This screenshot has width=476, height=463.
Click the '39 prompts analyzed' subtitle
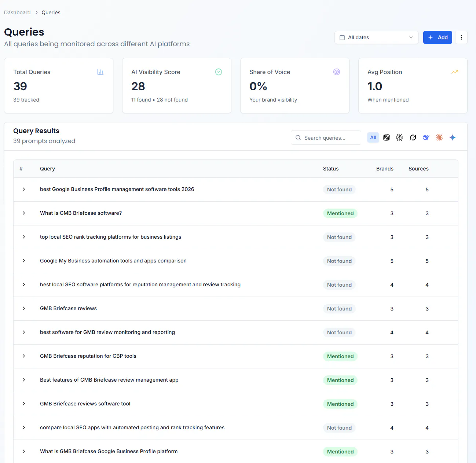[x=44, y=141]
